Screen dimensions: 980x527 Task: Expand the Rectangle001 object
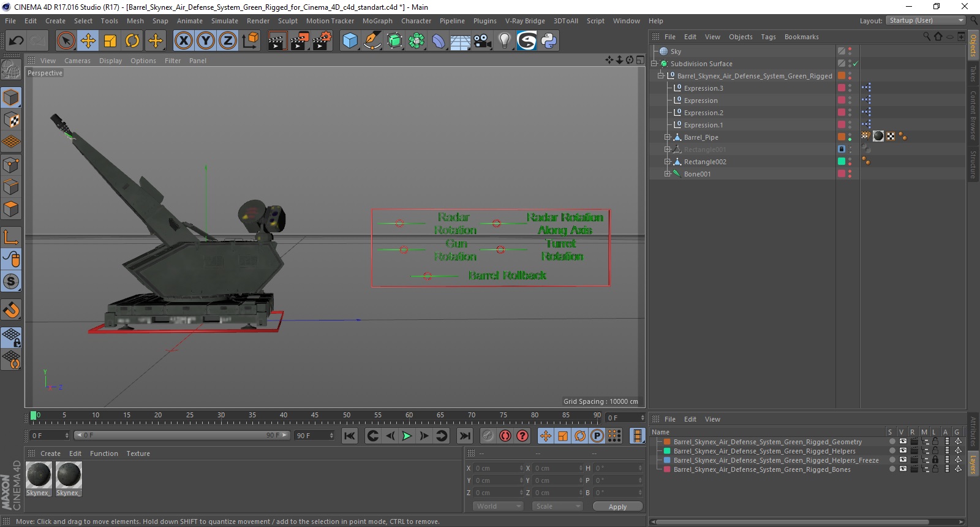[668, 150]
